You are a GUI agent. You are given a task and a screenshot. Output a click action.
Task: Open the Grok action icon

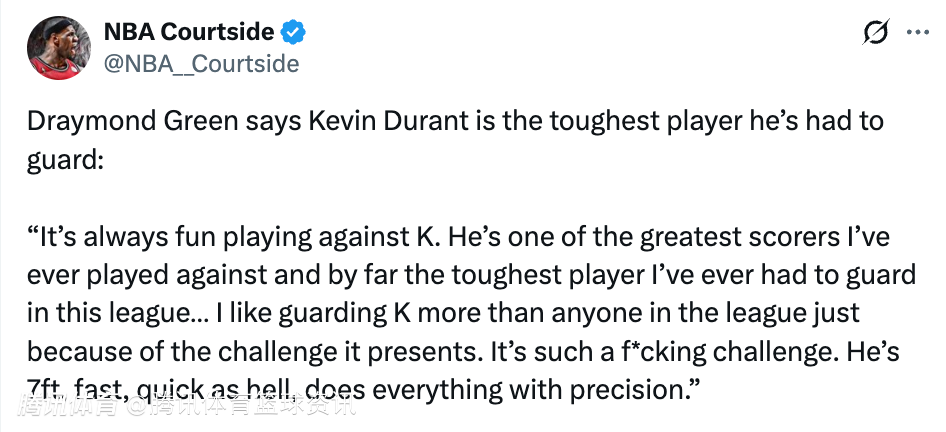click(x=876, y=32)
